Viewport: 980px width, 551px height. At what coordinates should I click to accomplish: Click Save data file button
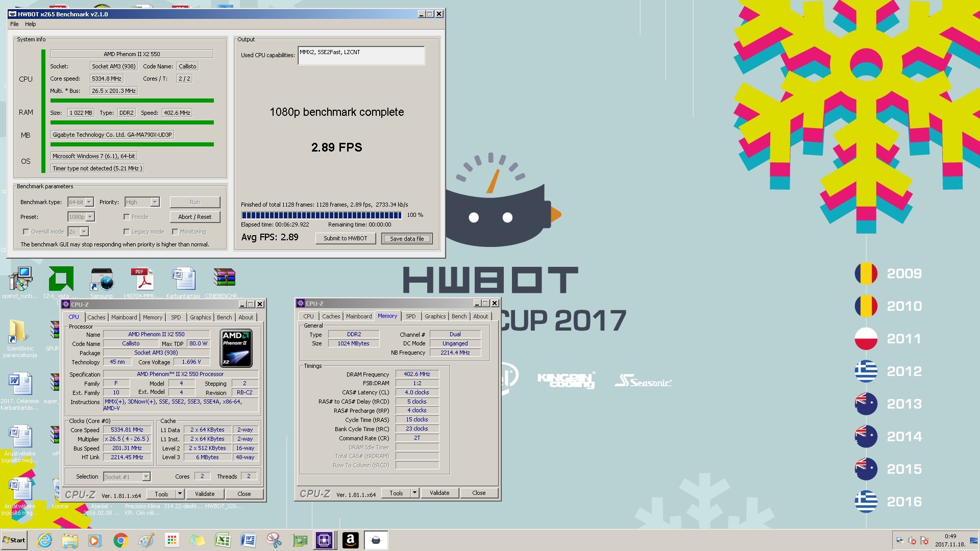point(407,239)
